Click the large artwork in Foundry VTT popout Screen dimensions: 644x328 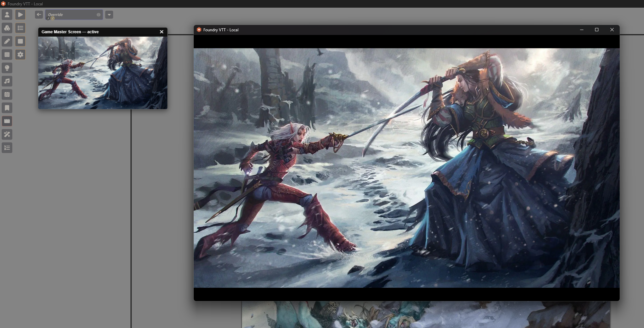pos(407,168)
